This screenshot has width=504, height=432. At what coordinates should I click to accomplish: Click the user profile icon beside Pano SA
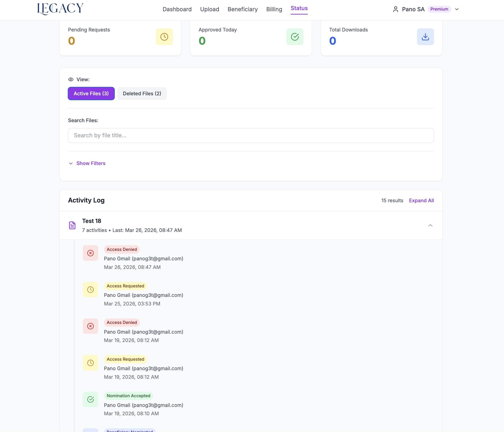pos(395,9)
